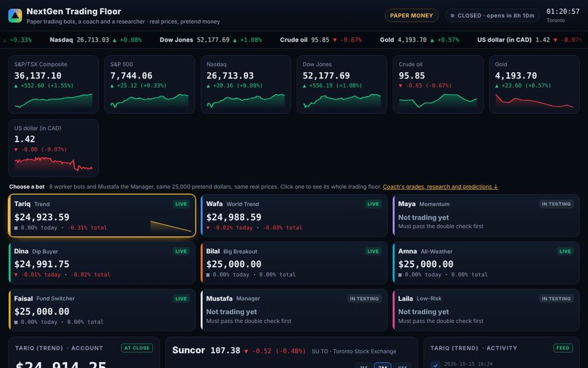The height and width of the screenshot is (368, 588).
Task: Select the Amna All-Weather bot card
Action: point(486,263)
